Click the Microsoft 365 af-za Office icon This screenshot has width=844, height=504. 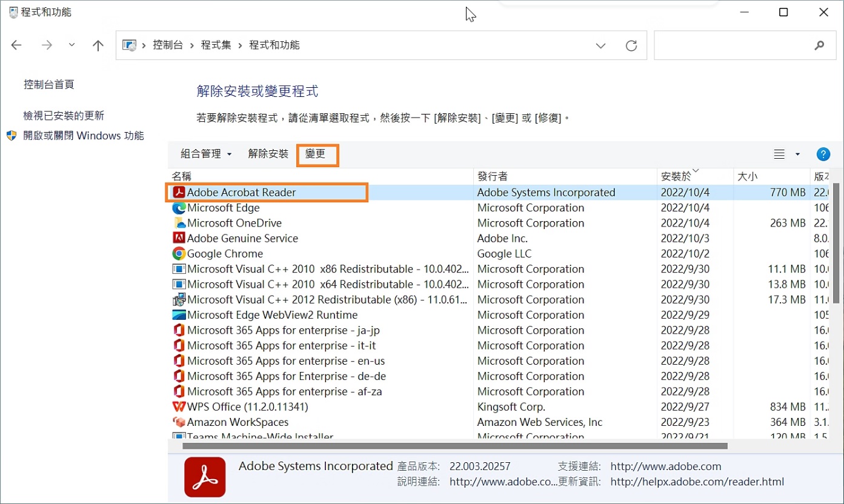coord(179,391)
